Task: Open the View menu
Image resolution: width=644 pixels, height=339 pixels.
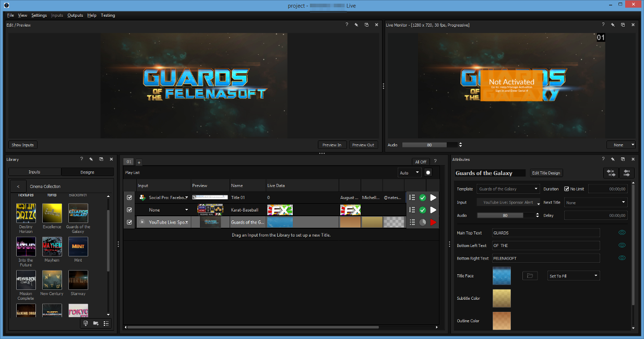Action: tap(22, 15)
